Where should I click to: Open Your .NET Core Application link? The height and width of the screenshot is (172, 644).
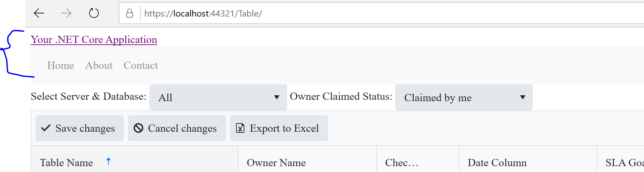[x=94, y=40]
